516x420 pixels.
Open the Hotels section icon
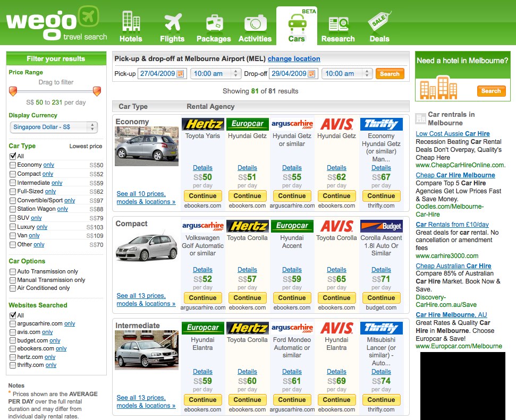pyautogui.click(x=131, y=21)
